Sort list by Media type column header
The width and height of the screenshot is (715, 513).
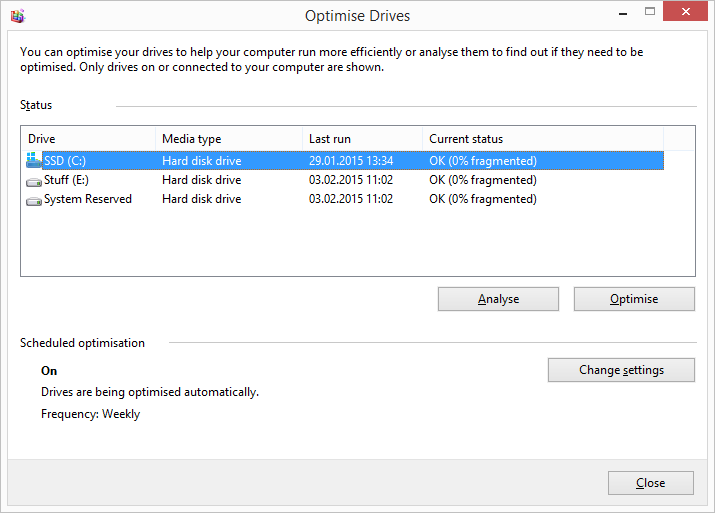[x=230, y=139]
